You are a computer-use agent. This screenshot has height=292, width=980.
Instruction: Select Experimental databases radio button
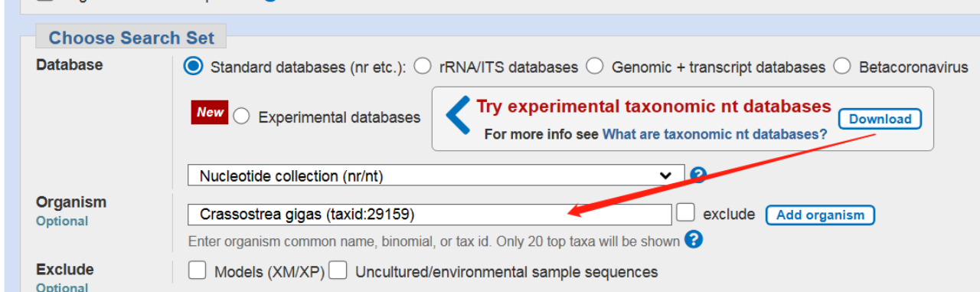241,117
